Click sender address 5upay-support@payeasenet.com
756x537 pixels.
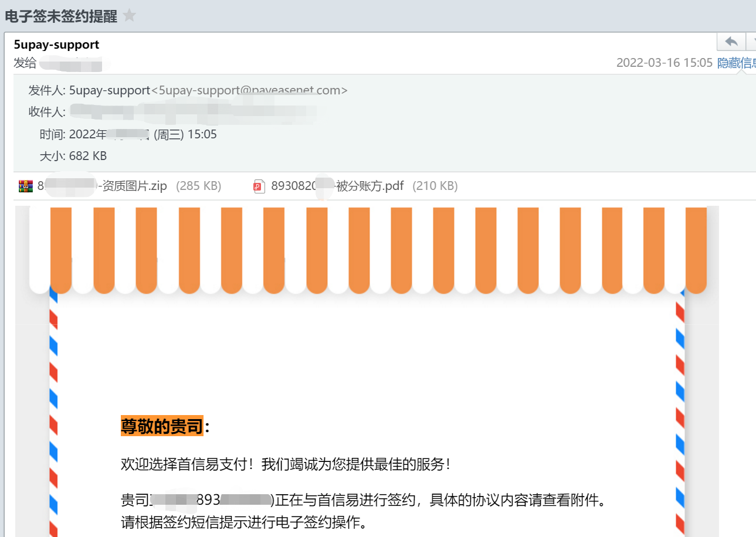pyautogui.click(x=249, y=90)
